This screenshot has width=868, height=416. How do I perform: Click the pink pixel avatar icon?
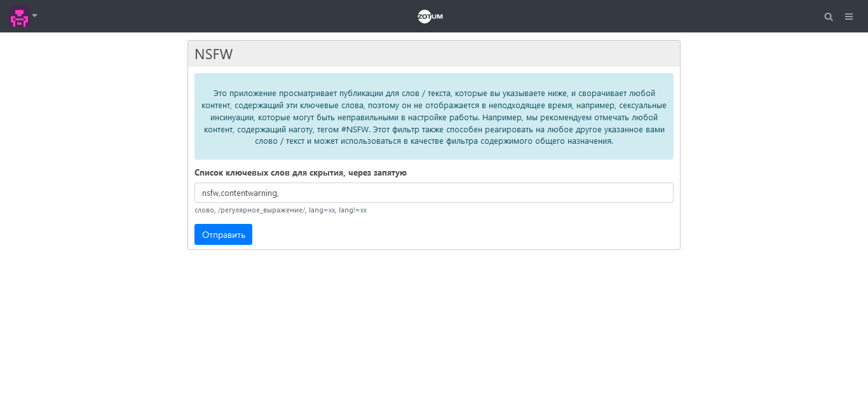(x=19, y=17)
